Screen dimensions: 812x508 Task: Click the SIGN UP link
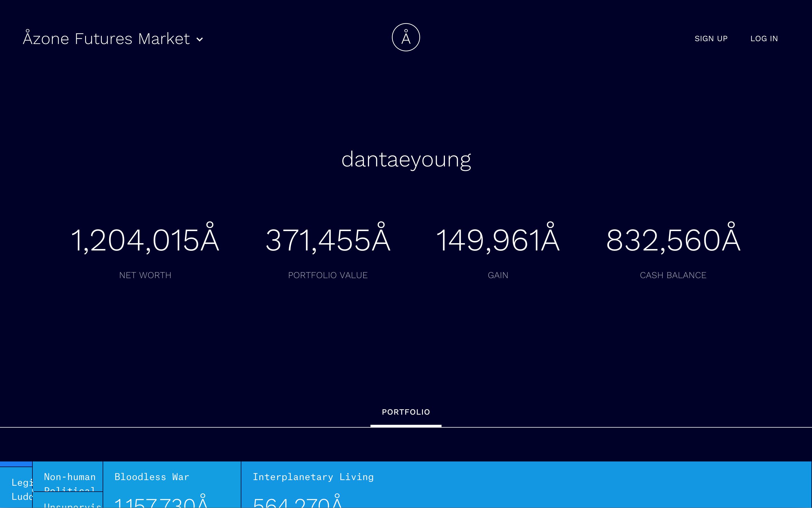click(x=711, y=39)
